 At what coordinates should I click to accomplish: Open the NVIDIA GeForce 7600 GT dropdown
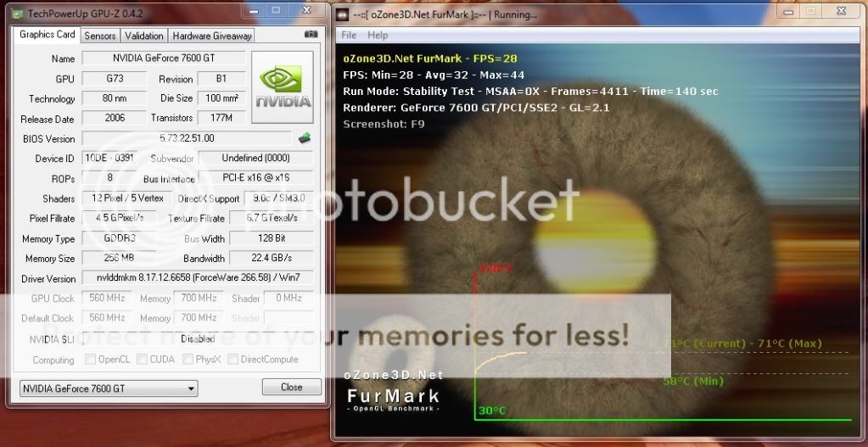click(x=109, y=388)
